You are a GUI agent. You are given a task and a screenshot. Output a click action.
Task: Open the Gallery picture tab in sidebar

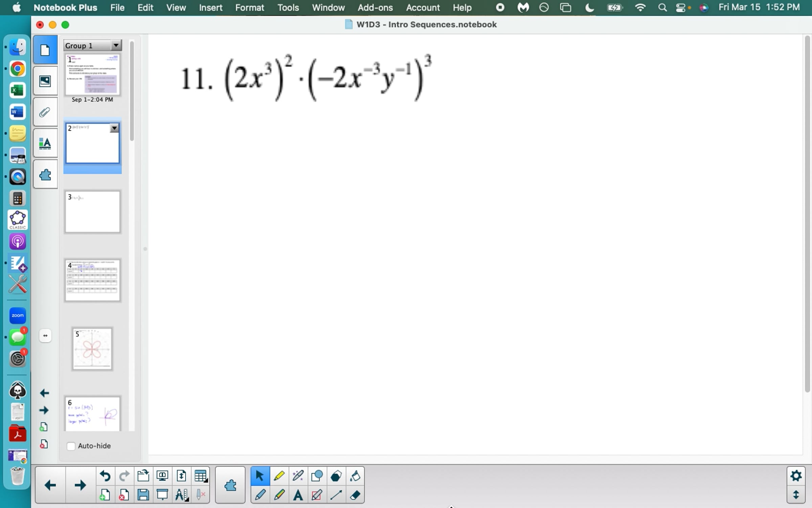click(45, 81)
